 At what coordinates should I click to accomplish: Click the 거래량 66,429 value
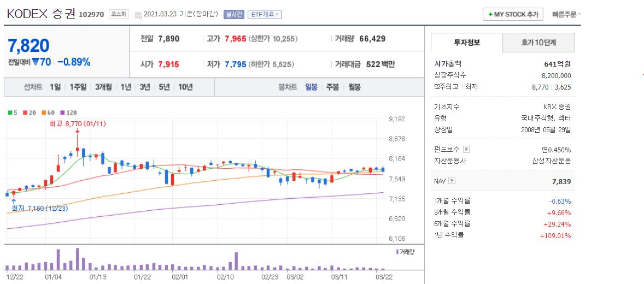372,39
